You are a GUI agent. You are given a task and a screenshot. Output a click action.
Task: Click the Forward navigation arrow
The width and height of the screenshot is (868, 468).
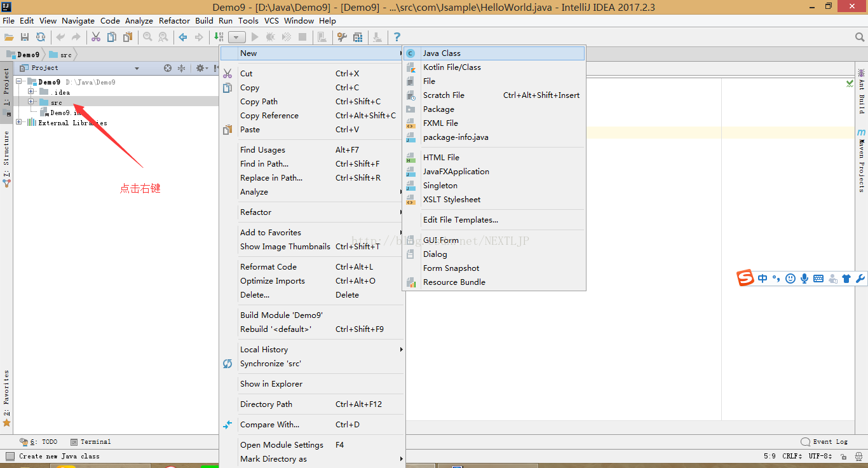[198, 37]
